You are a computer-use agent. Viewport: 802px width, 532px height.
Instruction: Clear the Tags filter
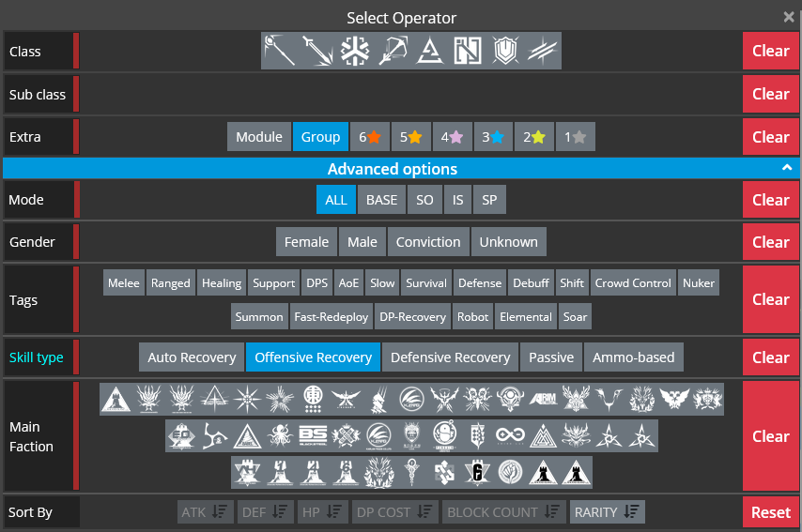click(771, 299)
